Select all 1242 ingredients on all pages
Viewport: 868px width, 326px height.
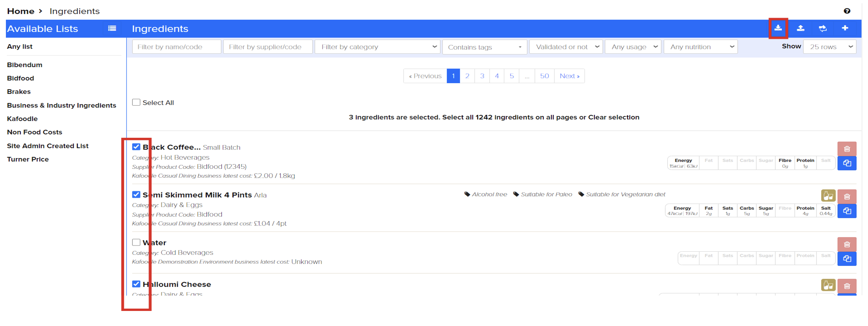click(509, 117)
